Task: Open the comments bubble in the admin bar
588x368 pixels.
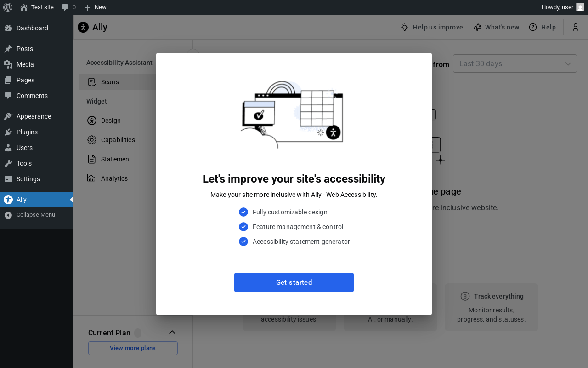Action: pyautogui.click(x=68, y=7)
